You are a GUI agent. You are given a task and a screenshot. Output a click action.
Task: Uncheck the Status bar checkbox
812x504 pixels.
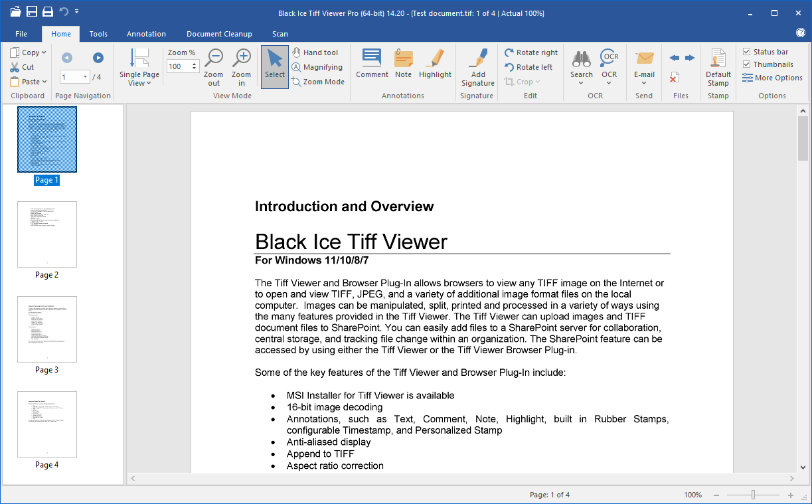(747, 52)
